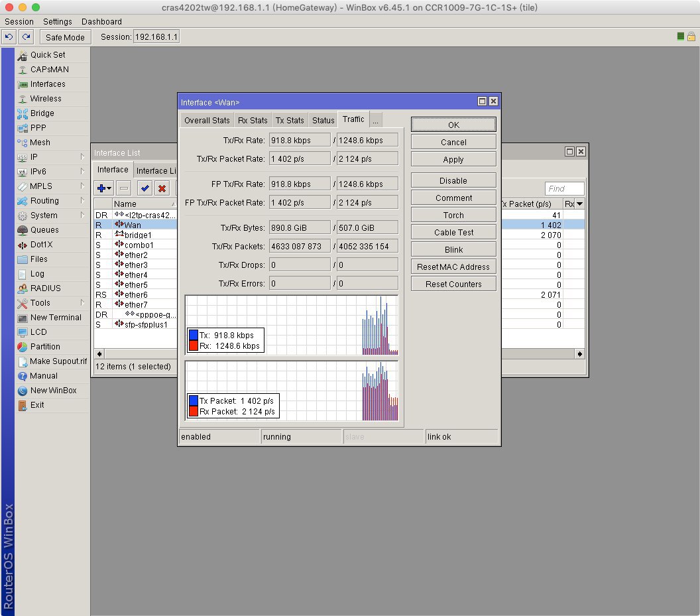Screen dimensions: 700x616
Task: Click the Blink button
Action: click(x=453, y=250)
